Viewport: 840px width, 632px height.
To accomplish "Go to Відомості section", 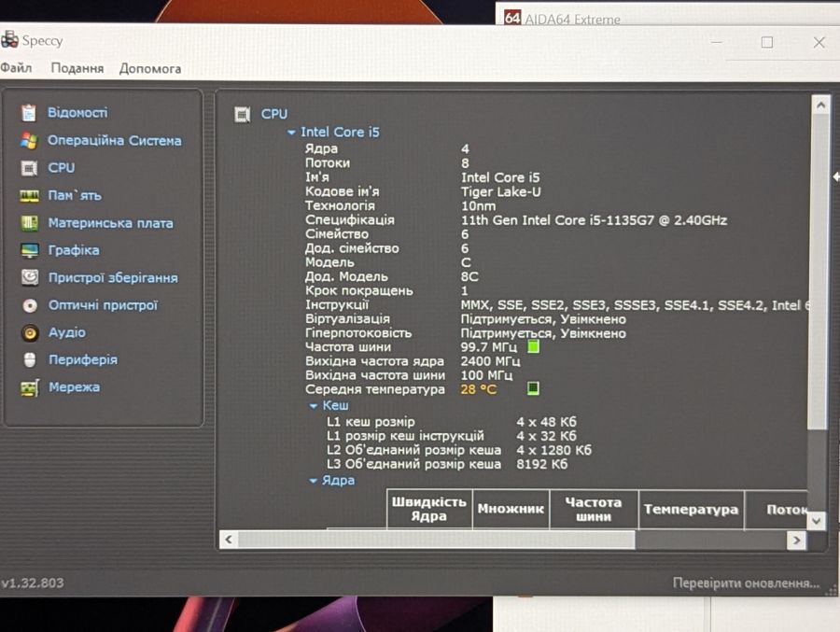I will [x=77, y=113].
